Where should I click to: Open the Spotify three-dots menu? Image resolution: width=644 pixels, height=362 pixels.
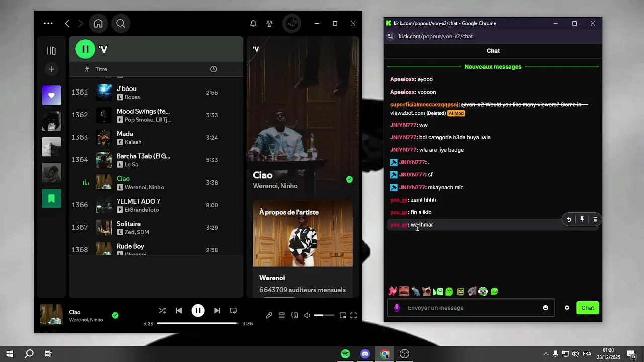[48, 23]
